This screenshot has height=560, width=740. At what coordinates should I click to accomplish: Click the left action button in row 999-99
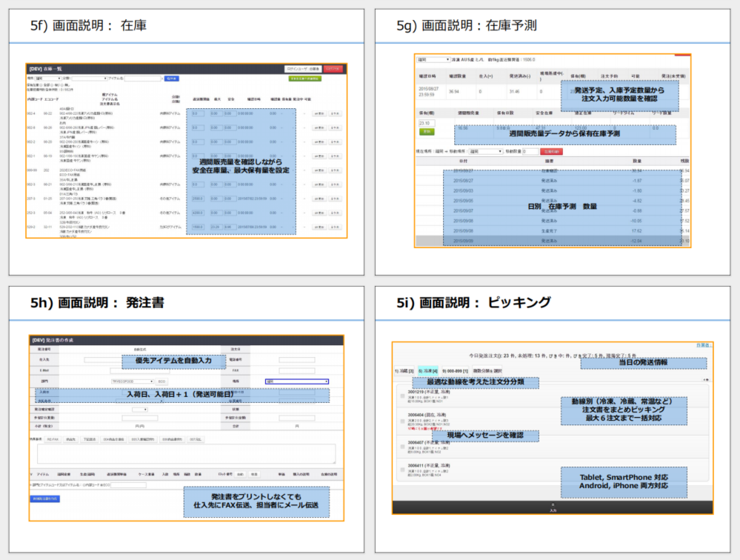click(x=319, y=170)
